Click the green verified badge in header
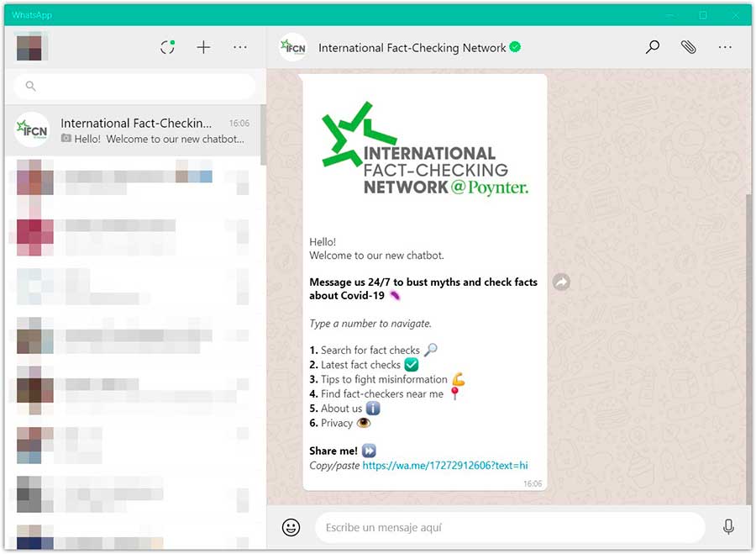This screenshot has height=554, width=756. (515, 47)
